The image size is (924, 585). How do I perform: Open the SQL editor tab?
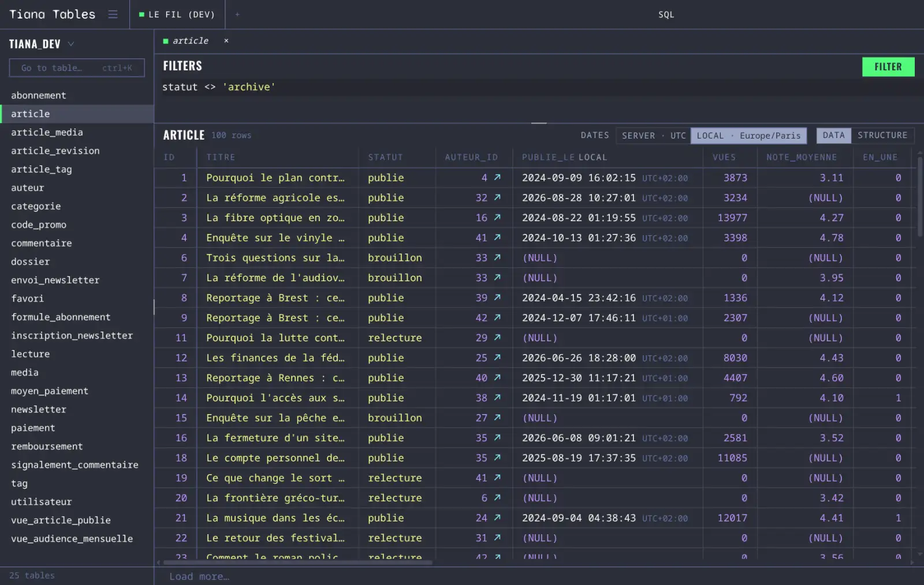click(666, 14)
